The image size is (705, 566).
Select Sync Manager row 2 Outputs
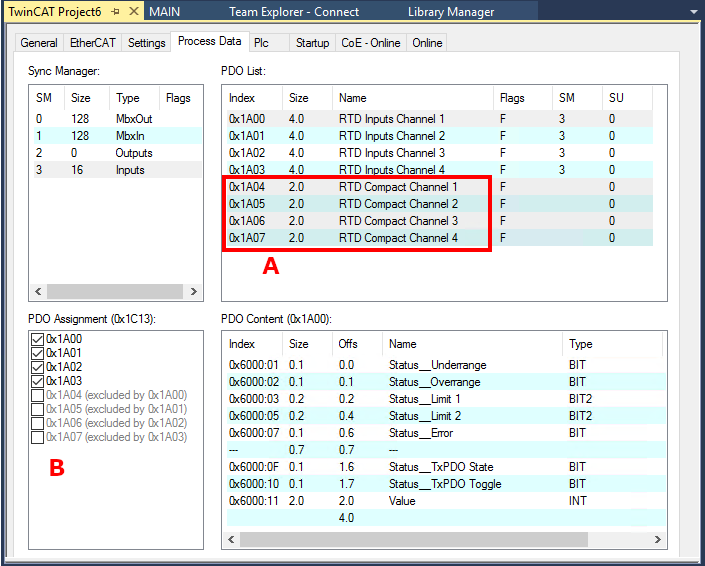(118, 153)
